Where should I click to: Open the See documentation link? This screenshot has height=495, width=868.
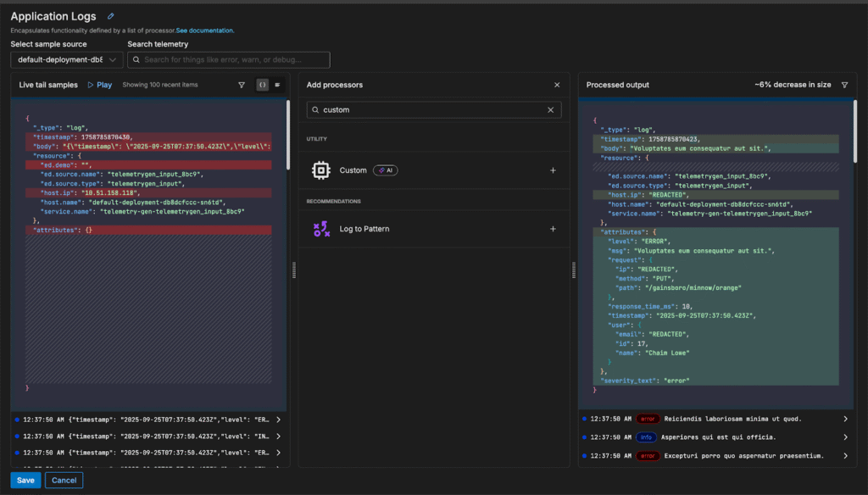205,31
